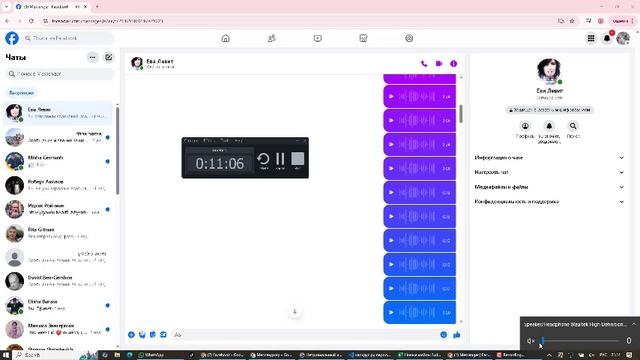Click the end-to-end encryption notice button
640x360 pixels.
(x=549, y=110)
